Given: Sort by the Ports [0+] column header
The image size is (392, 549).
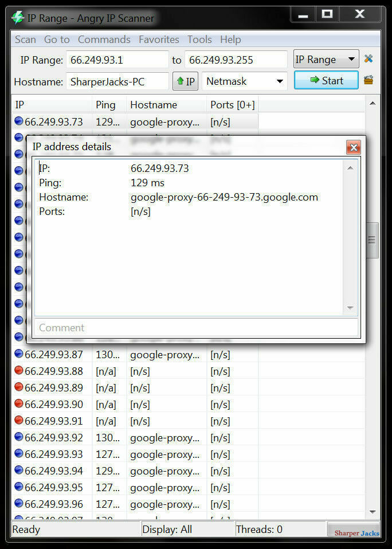Looking at the screenshot, I should point(233,105).
